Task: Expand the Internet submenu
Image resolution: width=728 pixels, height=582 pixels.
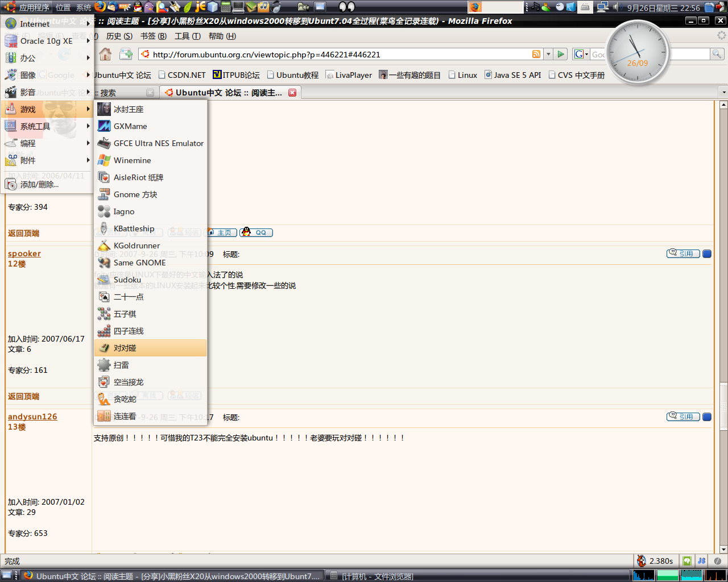Action: [47, 24]
